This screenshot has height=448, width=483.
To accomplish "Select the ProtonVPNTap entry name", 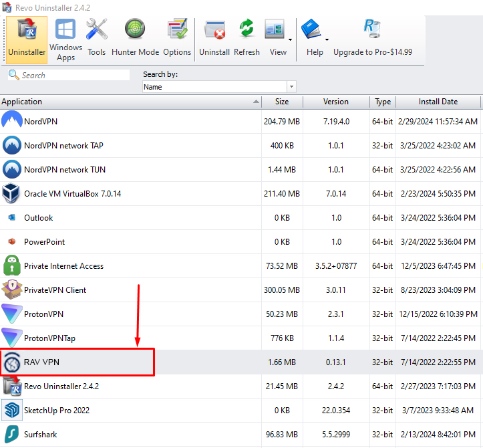I will pyautogui.click(x=49, y=338).
